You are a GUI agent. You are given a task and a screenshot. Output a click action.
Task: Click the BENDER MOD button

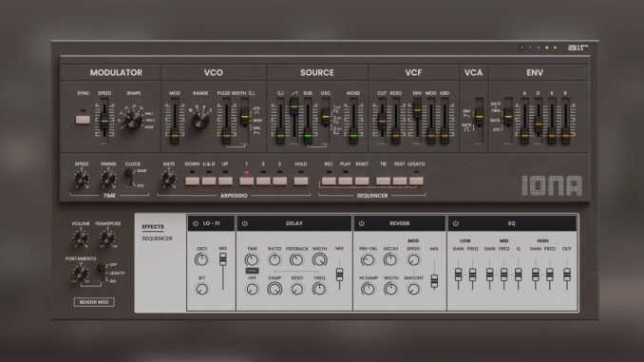(94, 302)
